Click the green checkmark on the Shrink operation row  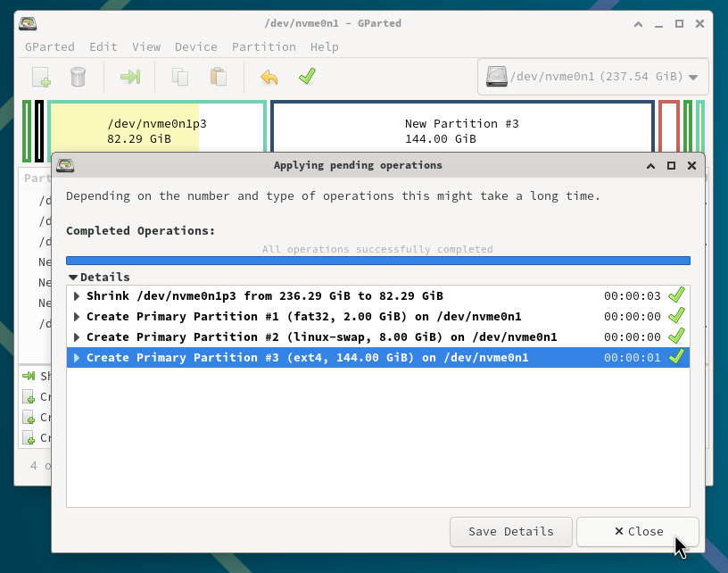point(676,295)
